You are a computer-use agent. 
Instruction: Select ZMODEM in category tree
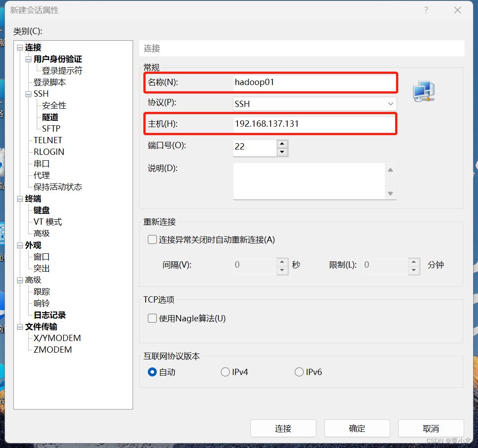click(x=53, y=350)
